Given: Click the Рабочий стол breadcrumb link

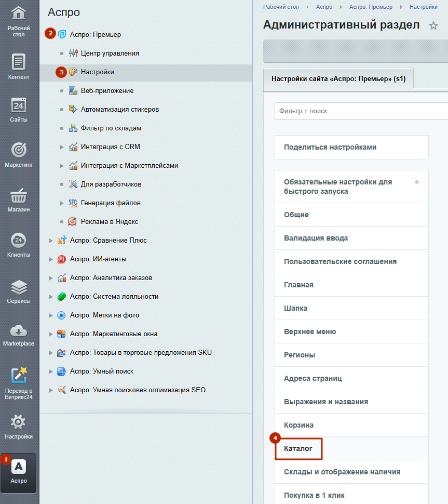Looking at the screenshot, I should (281, 7).
